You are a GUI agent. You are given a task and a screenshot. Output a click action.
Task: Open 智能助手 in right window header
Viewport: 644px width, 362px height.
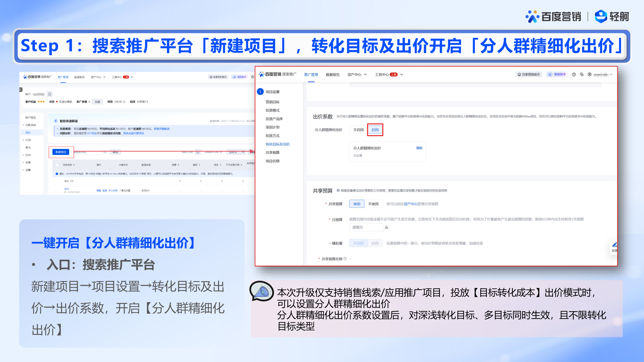click(557, 74)
